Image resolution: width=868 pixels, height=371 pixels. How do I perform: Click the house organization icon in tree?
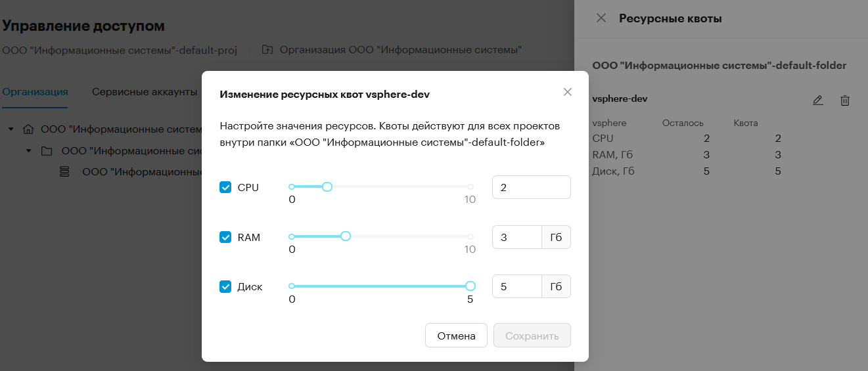(28, 130)
